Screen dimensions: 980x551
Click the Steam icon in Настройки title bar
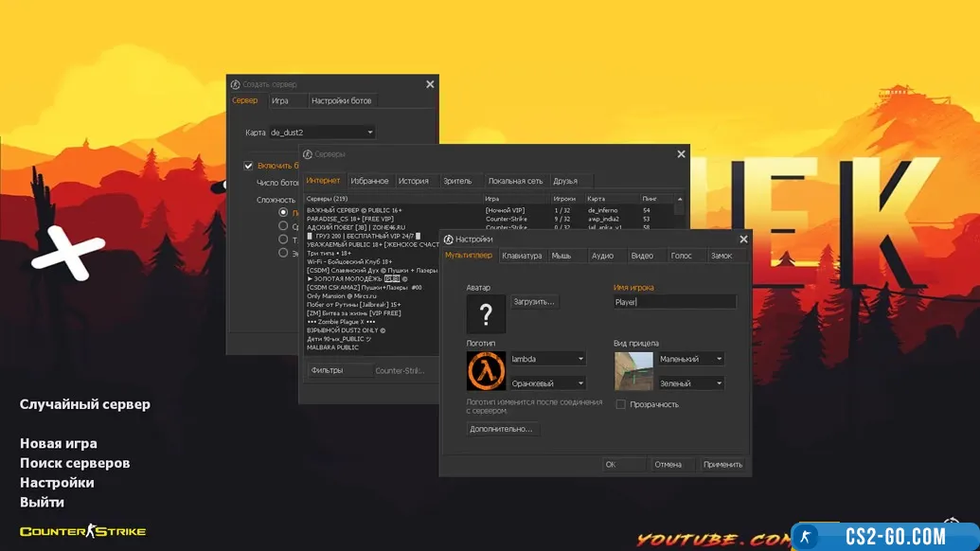(x=449, y=240)
